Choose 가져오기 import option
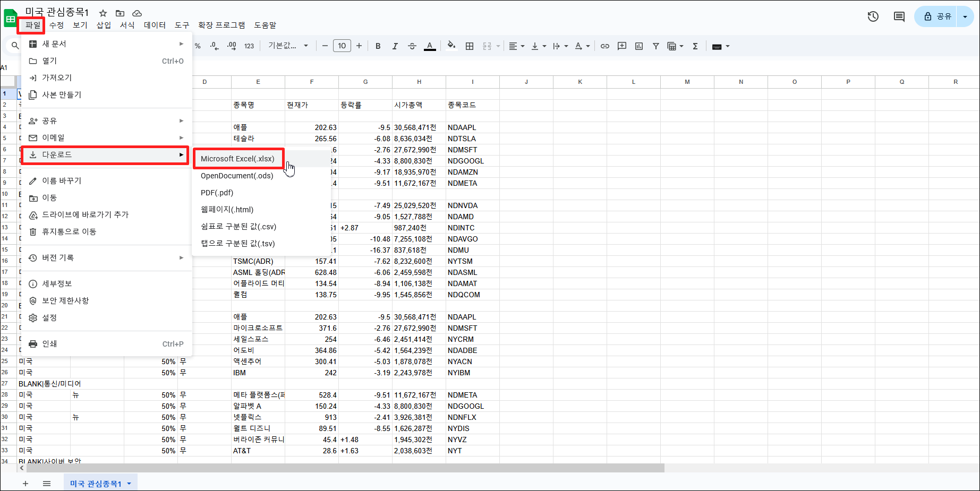 [x=106, y=77]
